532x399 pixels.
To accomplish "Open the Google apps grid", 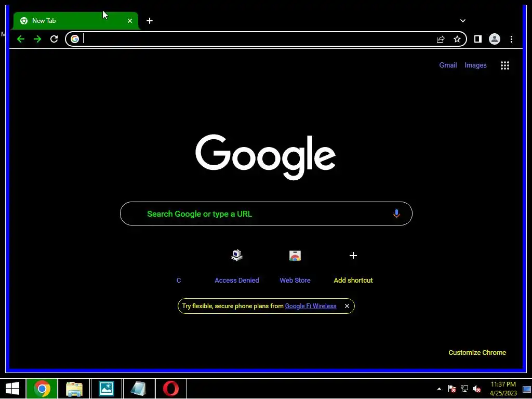I will [505, 65].
